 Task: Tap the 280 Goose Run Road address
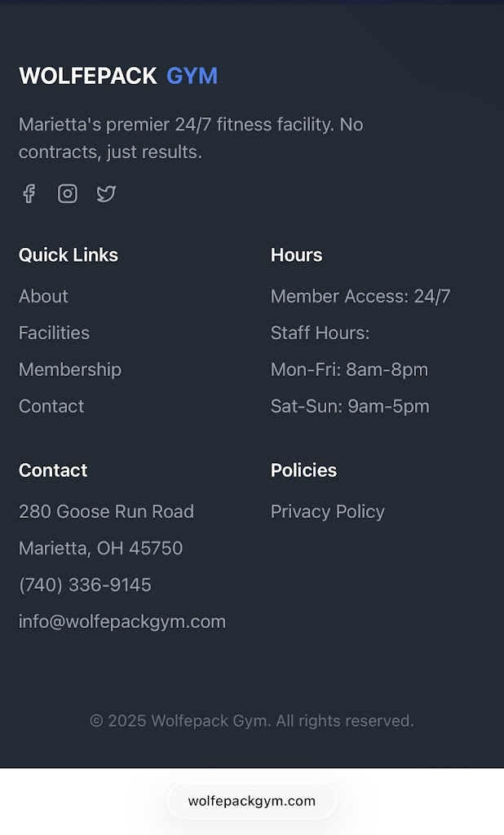pyautogui.click(x=106, y=511)
